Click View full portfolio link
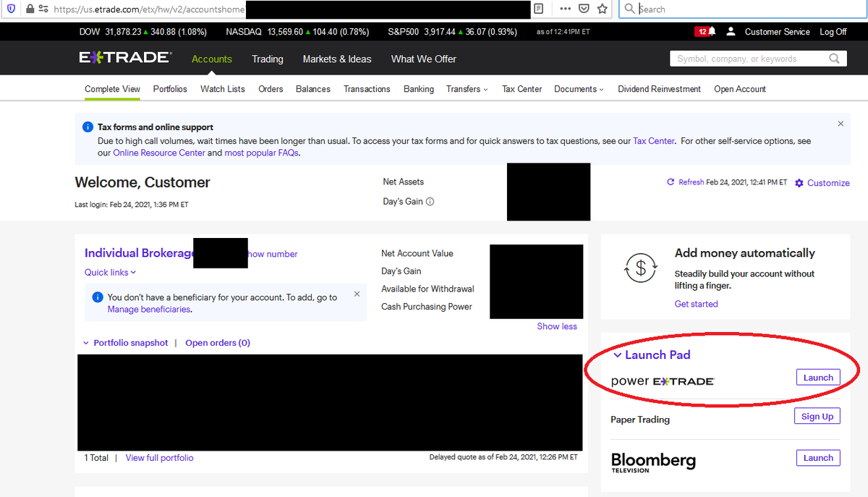This screenshot has width=868, height=497. point(159,458)
